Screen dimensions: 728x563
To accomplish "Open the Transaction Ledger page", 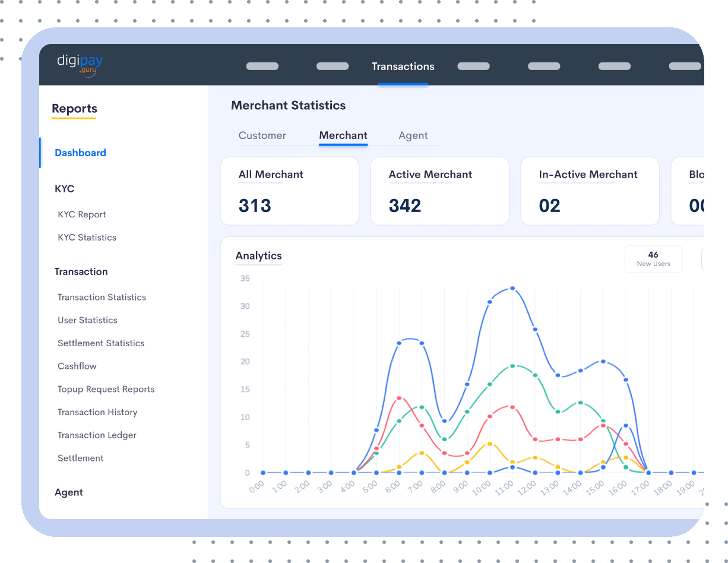I will tap(97, 435).
